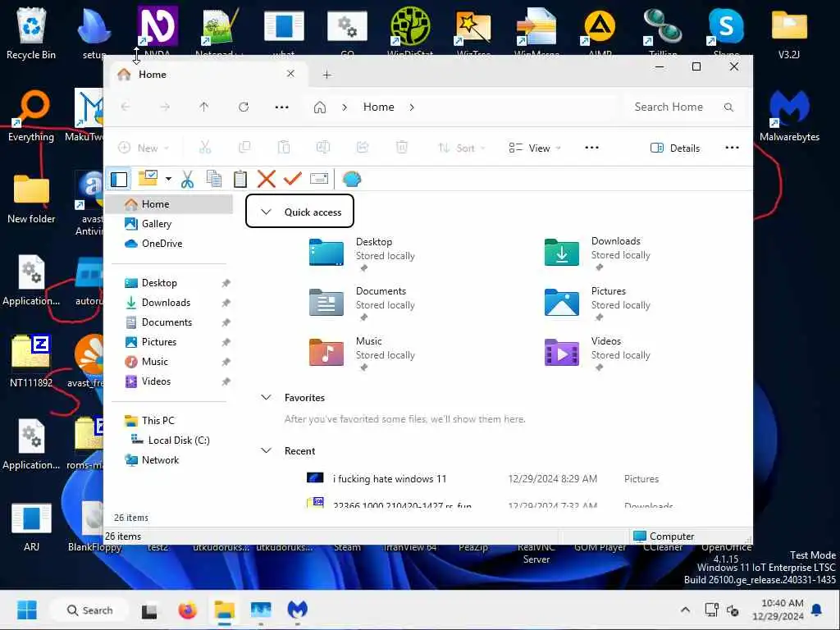Open the Downloads folder in Quick access

click(x=597, y=253)
